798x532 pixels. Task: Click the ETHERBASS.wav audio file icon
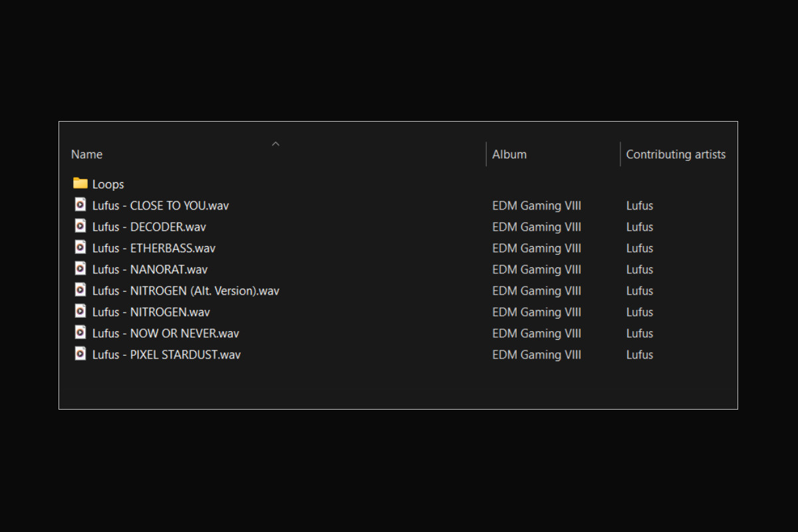(80, 247)
